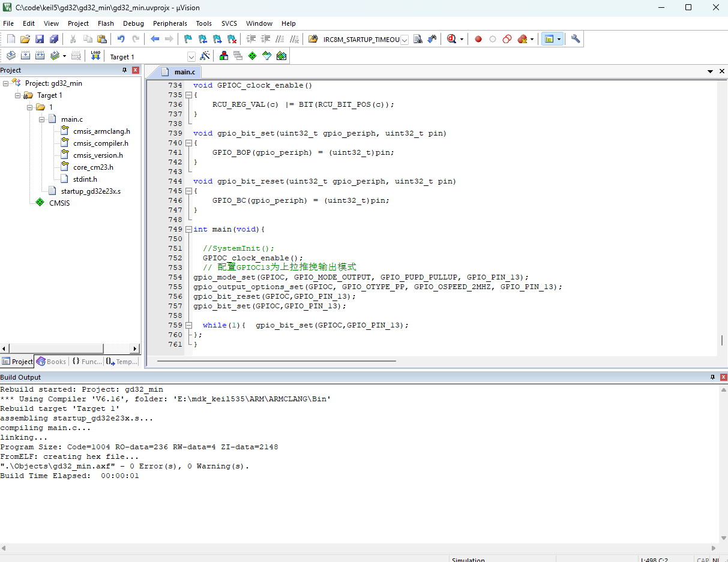Start the debug session with magnifier-d icon
This screenshot has width=728, height=562.
(x=451, y=39)
